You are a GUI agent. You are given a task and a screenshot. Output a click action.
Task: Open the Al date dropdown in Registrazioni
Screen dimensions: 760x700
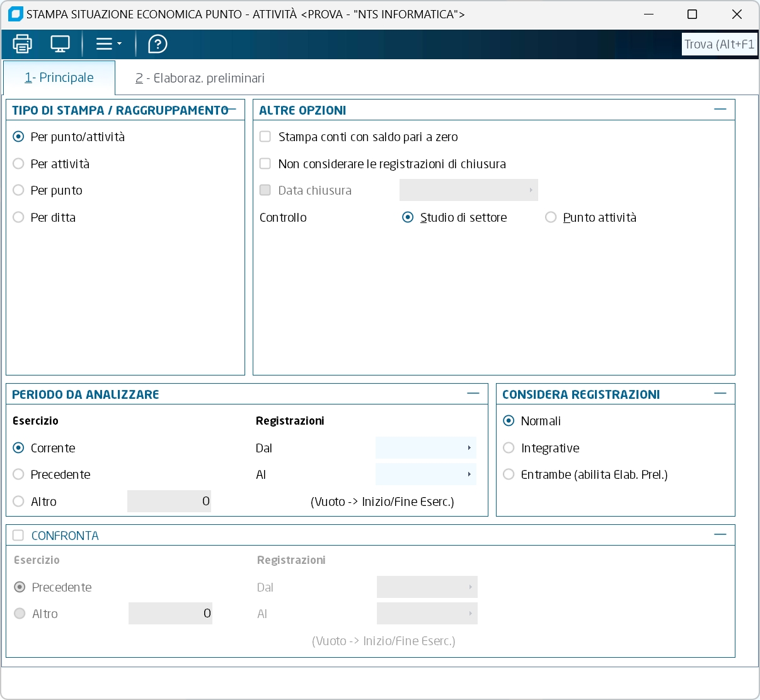(469, 474)
